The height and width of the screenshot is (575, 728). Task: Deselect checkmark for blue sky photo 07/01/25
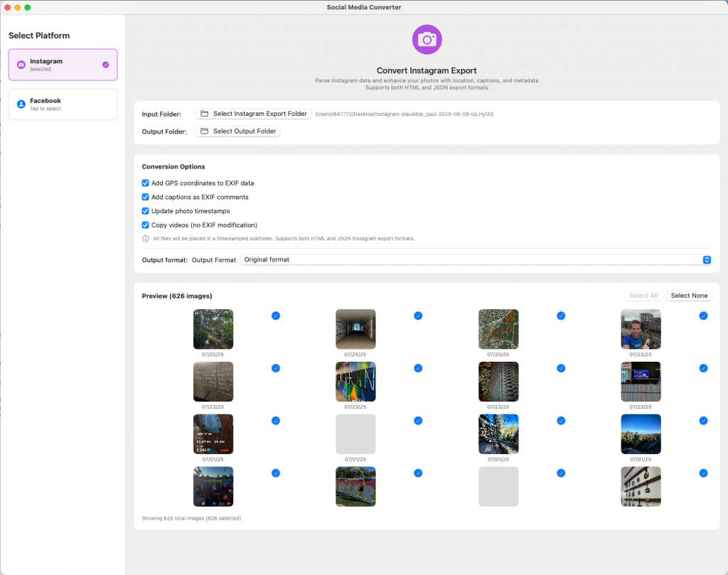point(703,421)
